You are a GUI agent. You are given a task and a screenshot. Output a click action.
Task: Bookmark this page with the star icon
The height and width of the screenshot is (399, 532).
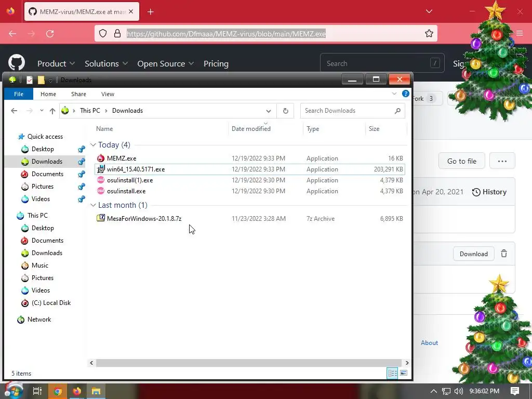(429, 33)
